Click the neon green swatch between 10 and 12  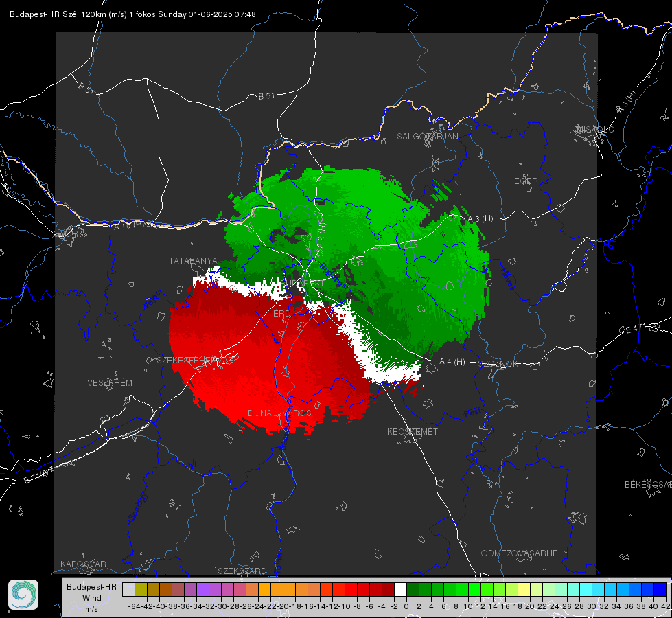click(475, 589)
